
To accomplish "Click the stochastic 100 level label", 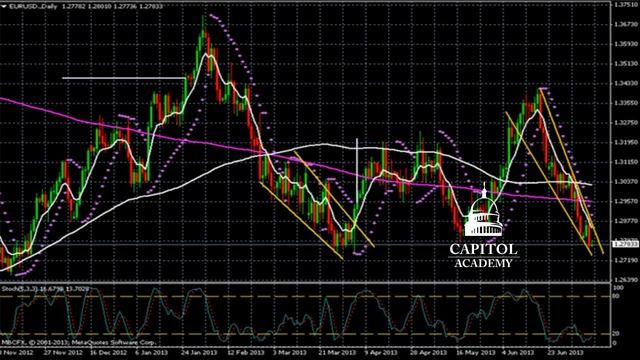I will (x=619, y=288).
